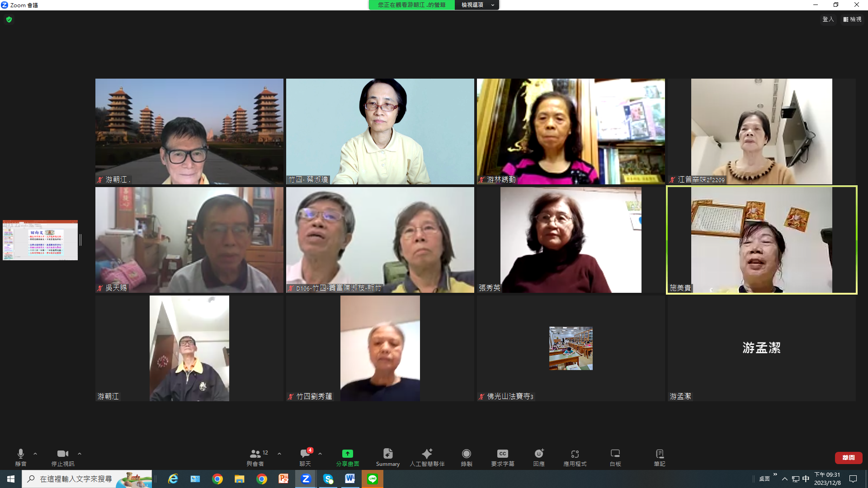Open the Notes (筆記) icon
This screenshot has height=488, width=868.
click(659, 454)
